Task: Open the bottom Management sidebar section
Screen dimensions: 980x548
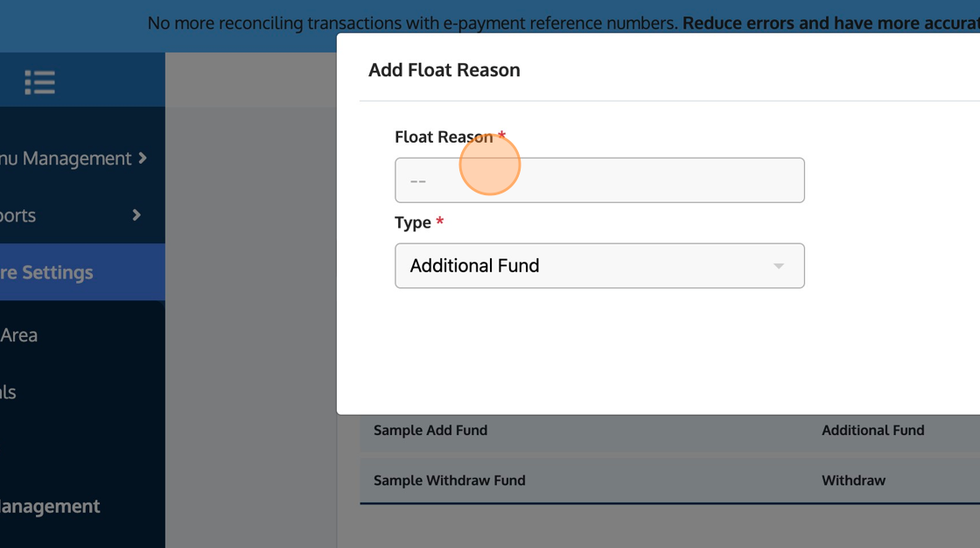Action: coord(50,506)
